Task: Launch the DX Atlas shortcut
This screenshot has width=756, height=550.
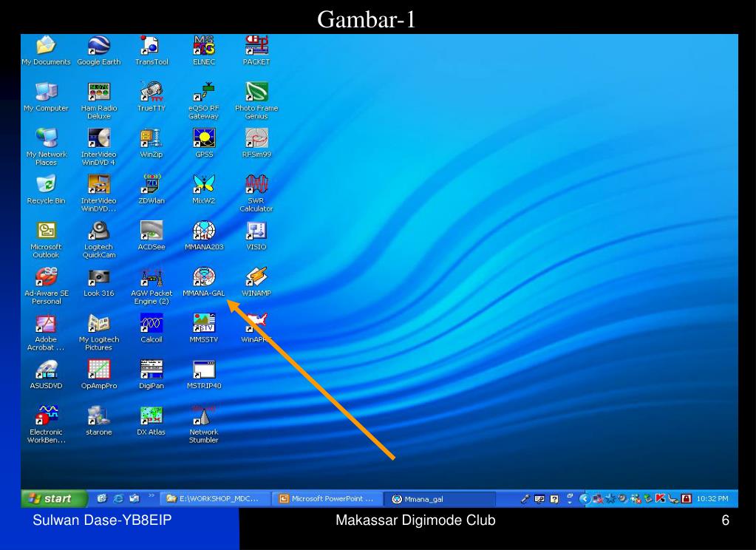Action: (151, 421)
